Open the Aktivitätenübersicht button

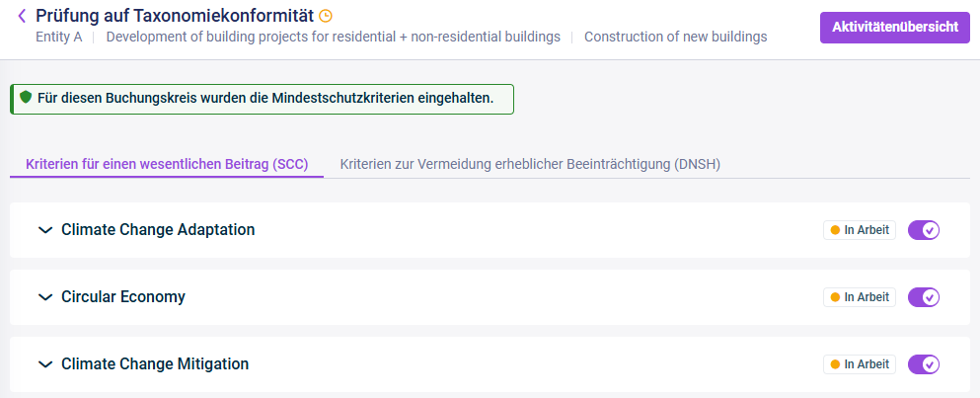point(895,28)
